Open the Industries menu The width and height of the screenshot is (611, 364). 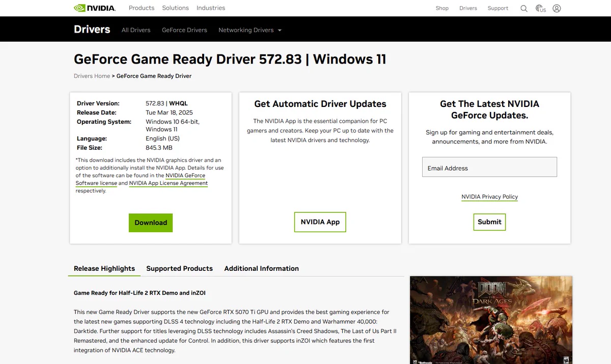(x=211, y=8)
